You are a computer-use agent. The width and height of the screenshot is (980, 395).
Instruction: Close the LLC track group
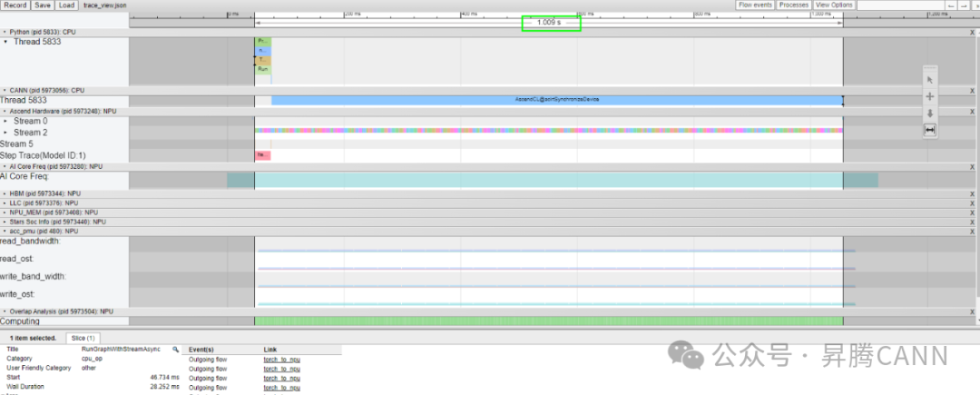[x=973, y=203]
